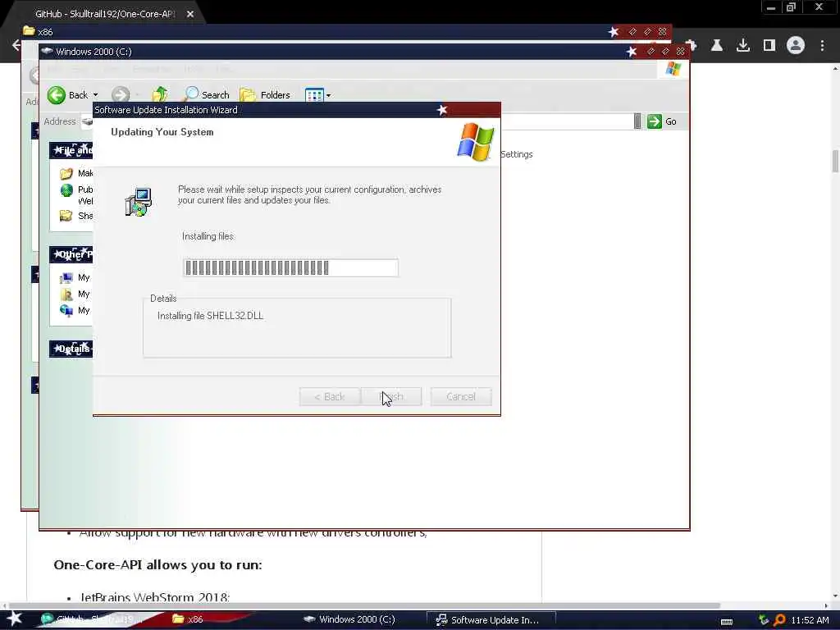
Task: Click the drive icon in Windows 2000 (C:) title
Action: click(47, 52)
